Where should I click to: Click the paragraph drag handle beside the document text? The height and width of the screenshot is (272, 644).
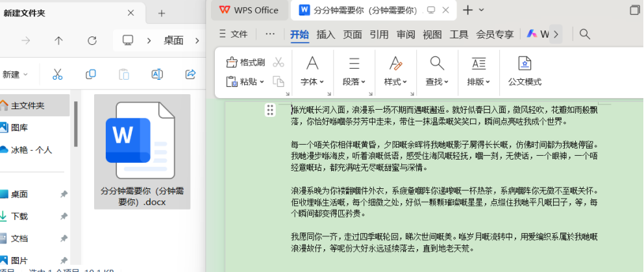coord(270,110)
